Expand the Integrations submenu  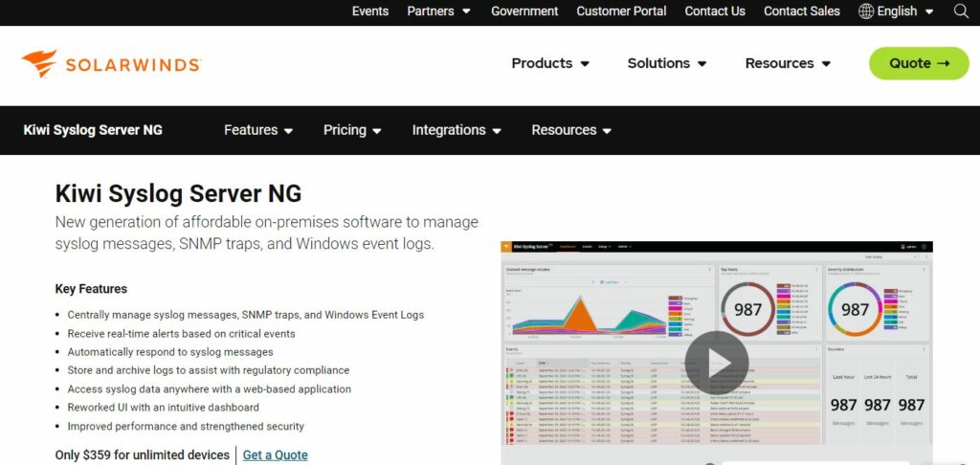(457, 130)
